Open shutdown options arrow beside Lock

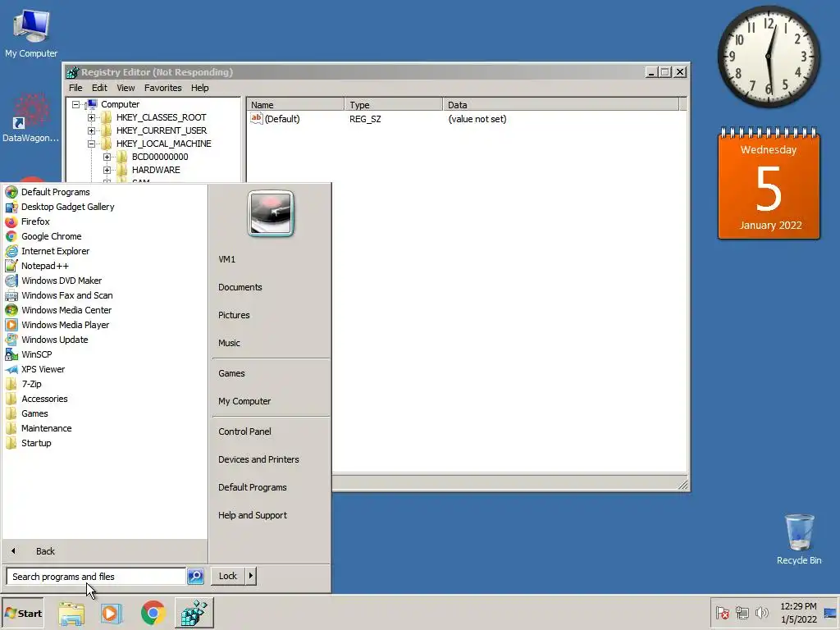pos(250,576)
